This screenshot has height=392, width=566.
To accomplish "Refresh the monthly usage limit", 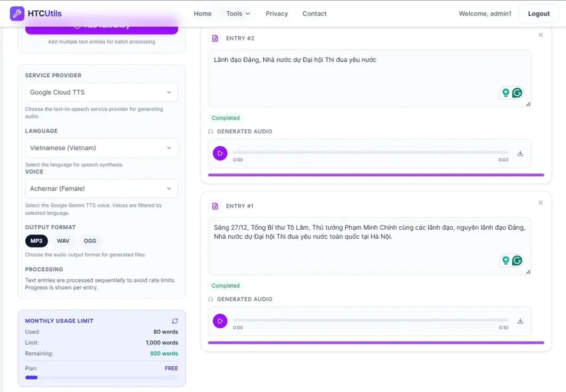I will (x=175, y=321).
